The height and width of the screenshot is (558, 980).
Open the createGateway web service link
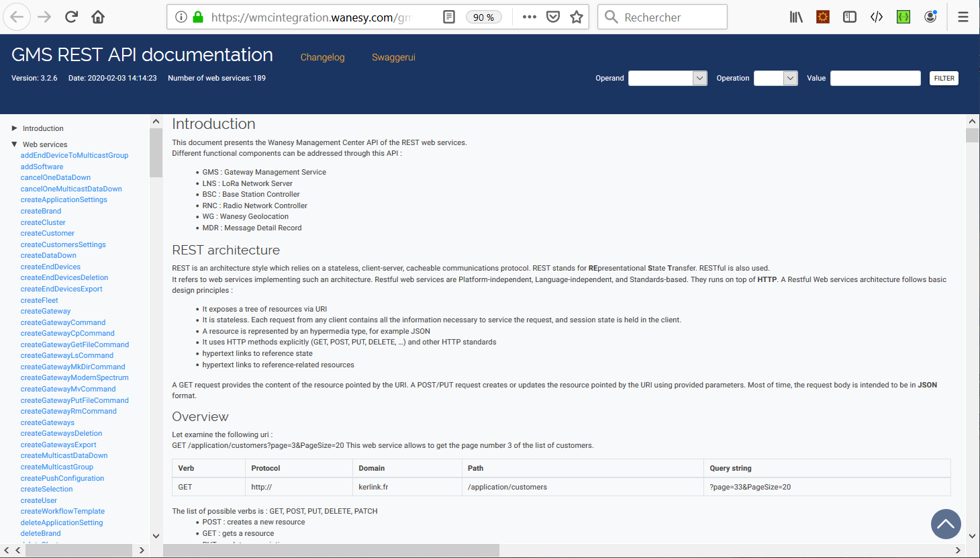click(46, 311)
